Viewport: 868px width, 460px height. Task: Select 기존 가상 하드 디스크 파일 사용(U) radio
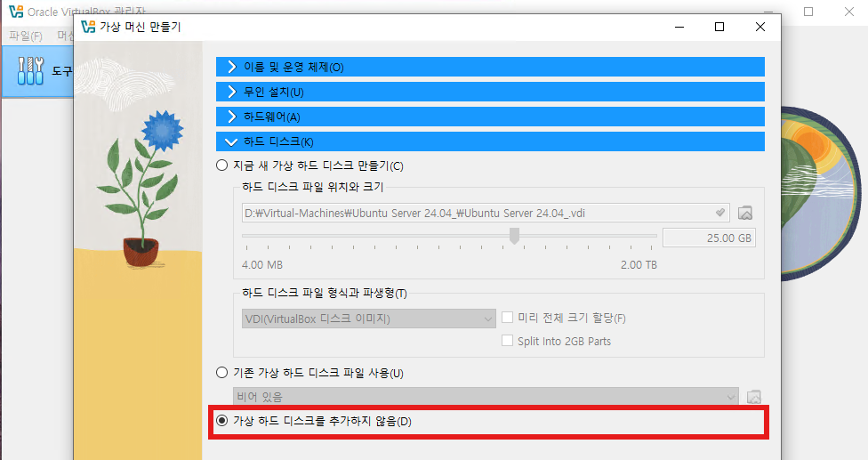(x=222, y=373)
